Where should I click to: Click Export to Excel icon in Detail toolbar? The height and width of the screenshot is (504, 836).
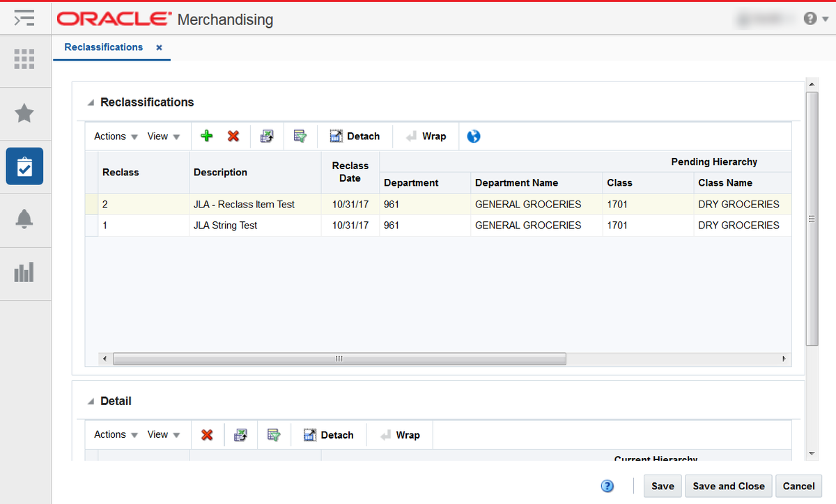[240, 435]
